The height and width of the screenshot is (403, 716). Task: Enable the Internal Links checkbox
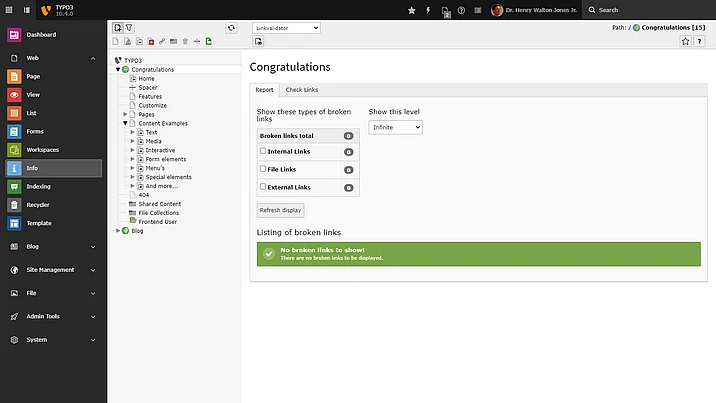coord(263,152)
